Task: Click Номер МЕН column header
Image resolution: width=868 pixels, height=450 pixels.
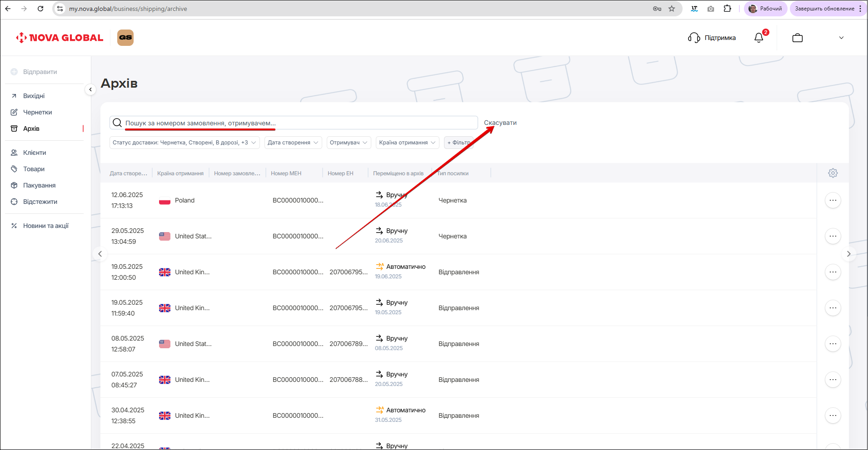Action: click(x=286, y=173)
